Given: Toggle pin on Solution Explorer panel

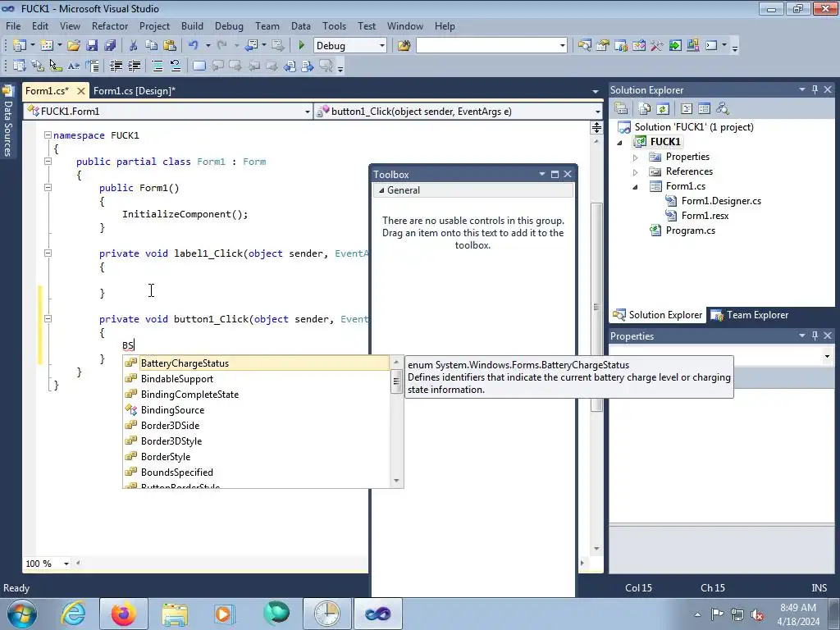Looking at the screenshot, I should (x=815, y=90).
